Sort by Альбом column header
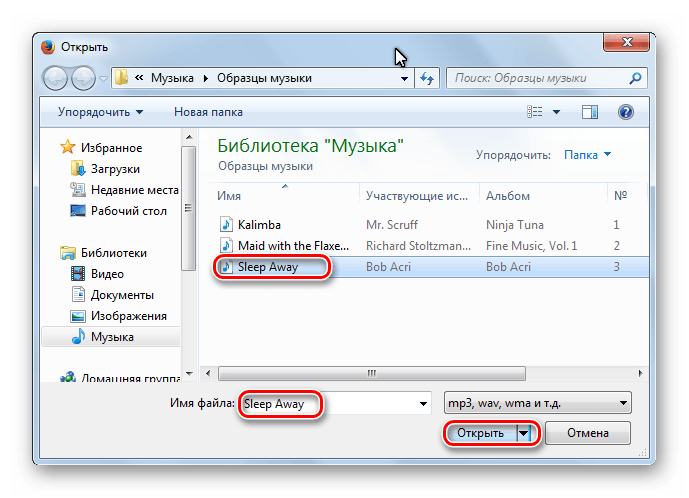The height and width of the screenshot is (498, 689). pyautogui.click(x=508, y=196)
